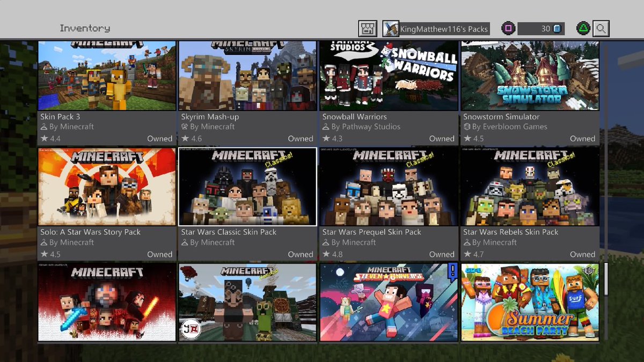Click Star Wars Classic Skin Pack title
Image resolution: width=644 pixels, height=362 pixels.
pyautogui.click(x=229, y=232)
